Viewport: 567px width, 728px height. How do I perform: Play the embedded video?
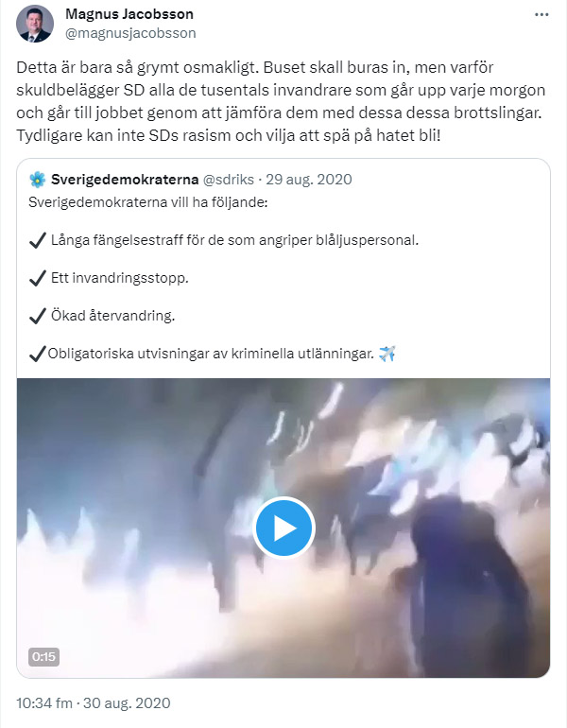[x=283, y=528]
